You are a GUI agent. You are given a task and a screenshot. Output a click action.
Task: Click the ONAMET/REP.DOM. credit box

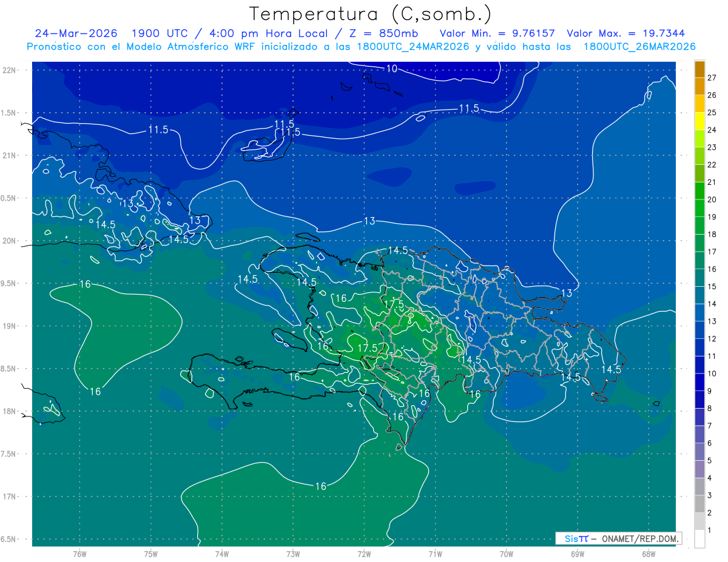pyautogui.click(x=618, y=538)
